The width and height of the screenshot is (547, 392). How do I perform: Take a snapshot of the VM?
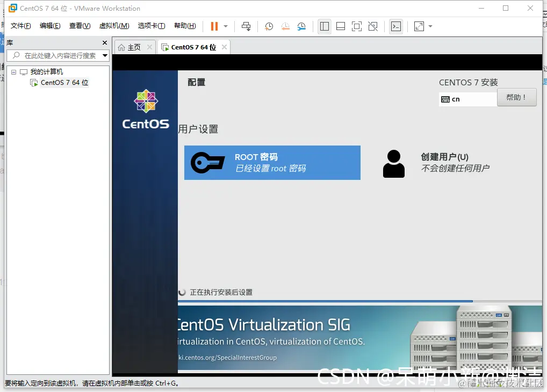tap(269, 26)
